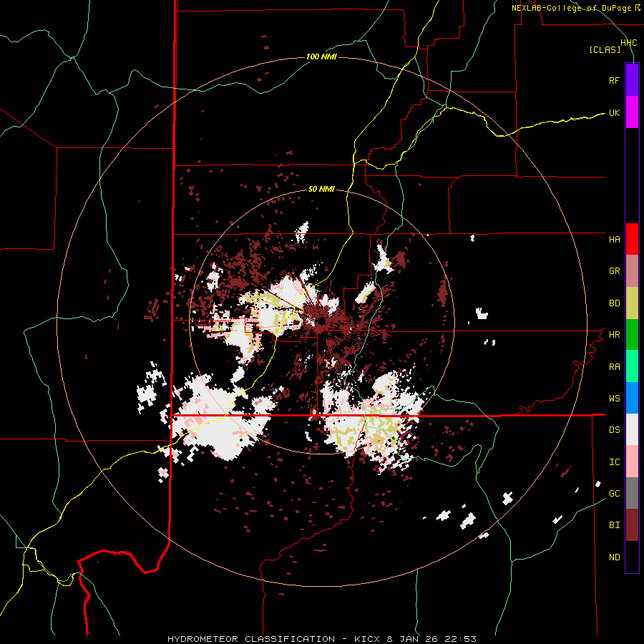Screen dimensions: 644x644
Task: Click the BI dark-red legend swatch
Action: pos(632,525)
